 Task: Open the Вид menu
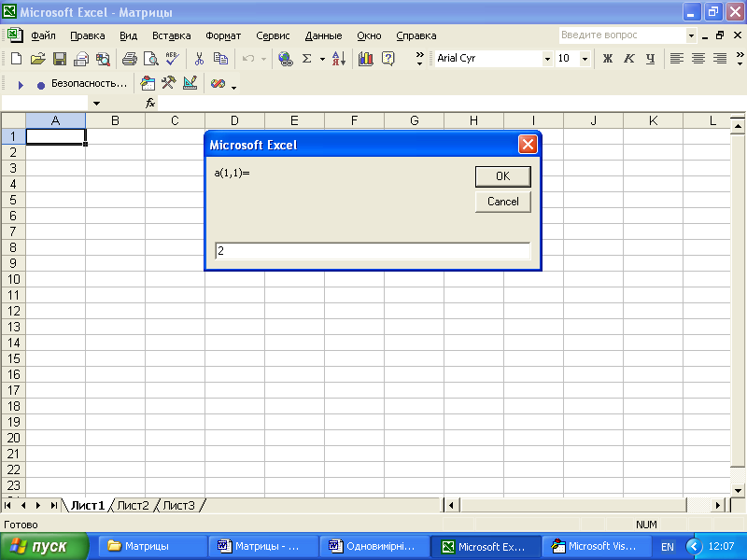click(x=128, y=35)
